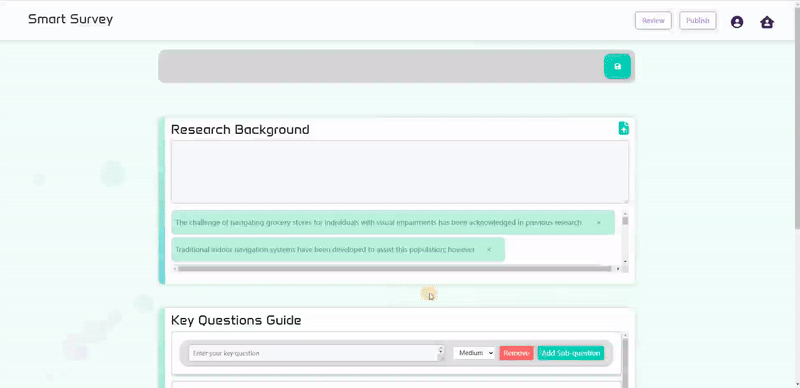Click the Review button
This screenshot has width=800, height=388.
tap(653, 21)
